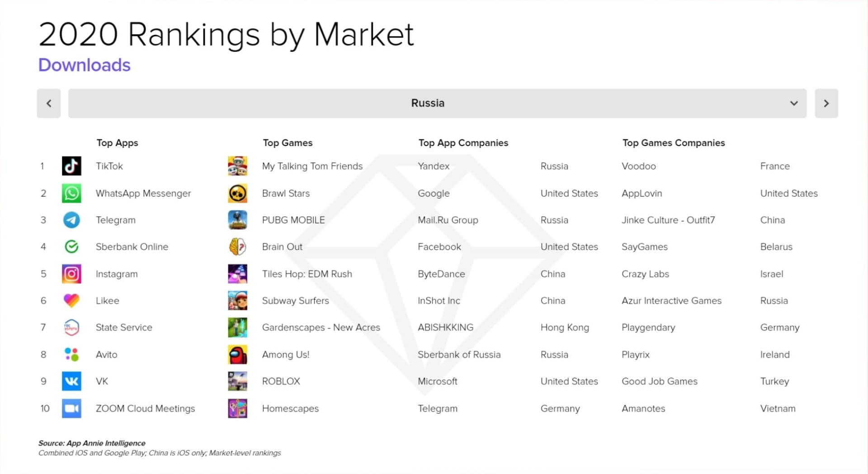Viewport: 868px width, 474px height.
Task: Click the Subway Surfers game thumbnail
Action: (x=237, y=300)
